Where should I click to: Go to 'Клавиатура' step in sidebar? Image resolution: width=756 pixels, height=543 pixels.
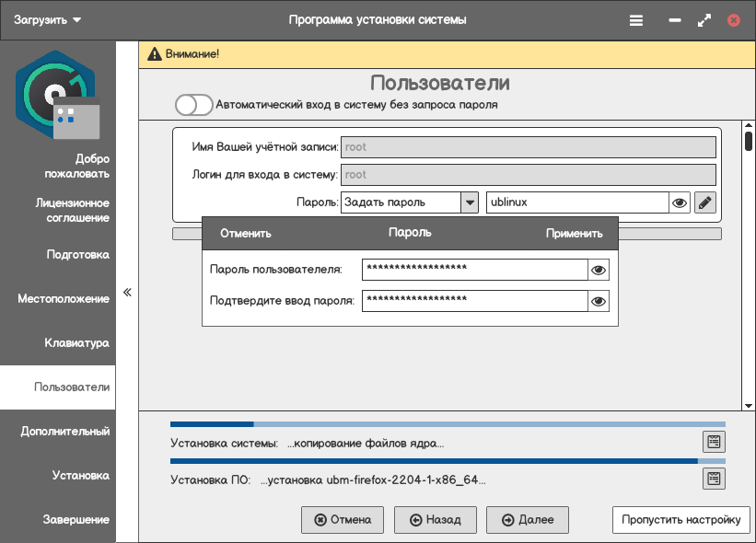(76, 343)
